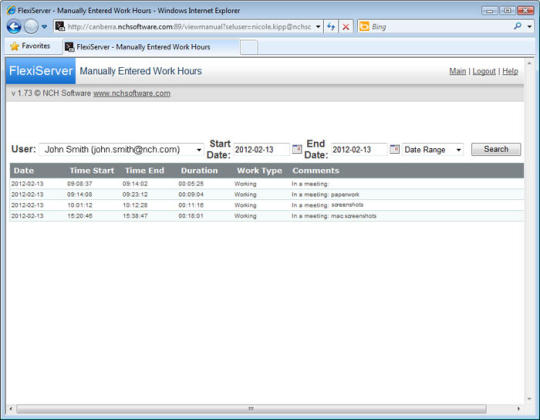Expand the address bar history dropdown
540x420 pixels.
[x=318, y=27]
